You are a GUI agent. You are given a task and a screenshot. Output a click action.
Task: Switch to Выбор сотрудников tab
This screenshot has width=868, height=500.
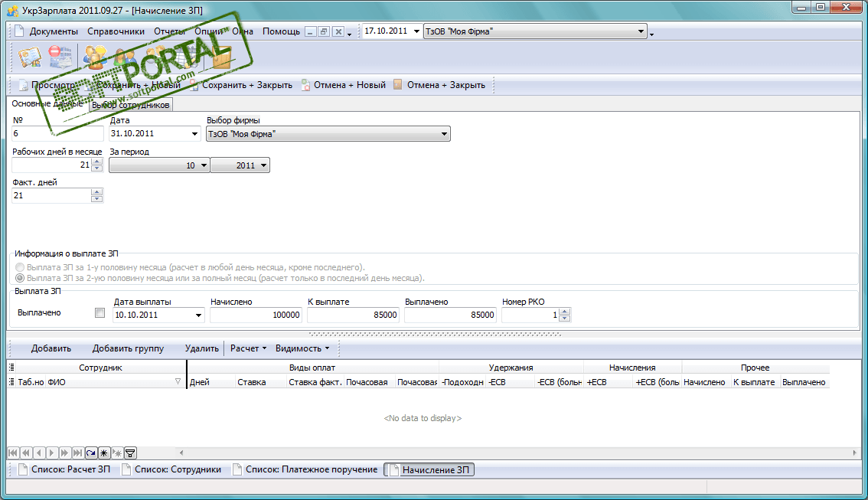(x=131, y=105)
